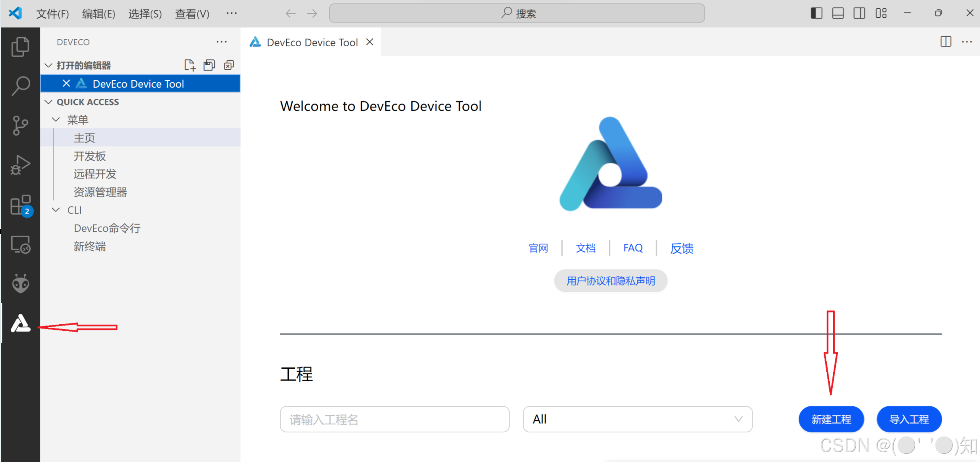Open the Explorer view in activity bar
980x462 pixels.
20,47
